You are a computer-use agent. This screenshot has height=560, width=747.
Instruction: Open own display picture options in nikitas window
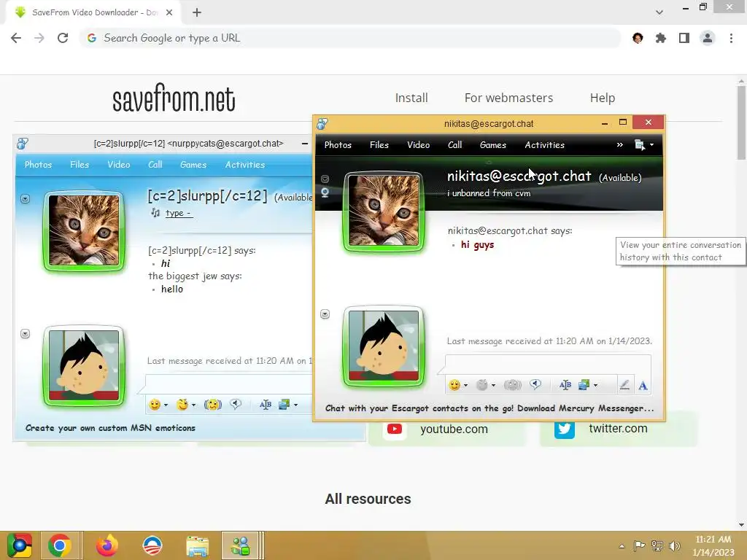click(x=325, y=314)
